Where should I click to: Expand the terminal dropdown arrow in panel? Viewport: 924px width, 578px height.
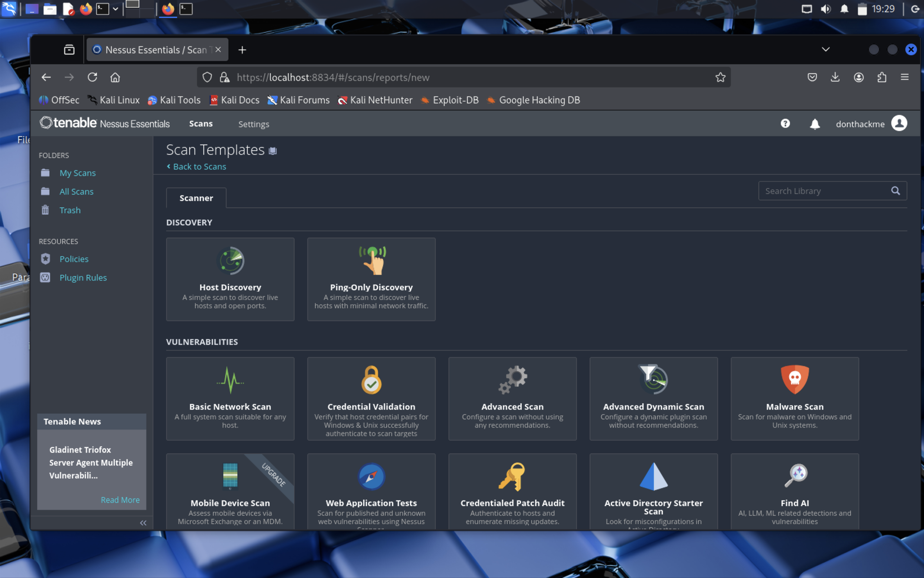click(115, 9)
